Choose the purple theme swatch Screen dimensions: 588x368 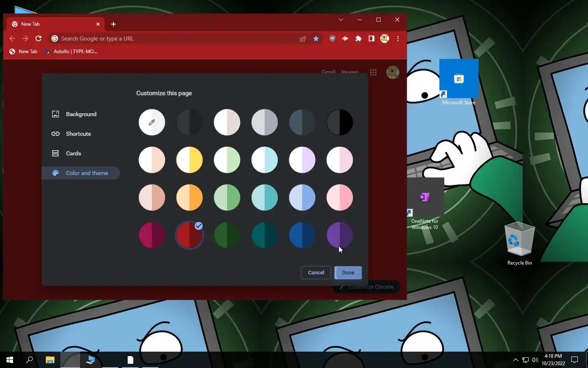[x=340, y=235]
